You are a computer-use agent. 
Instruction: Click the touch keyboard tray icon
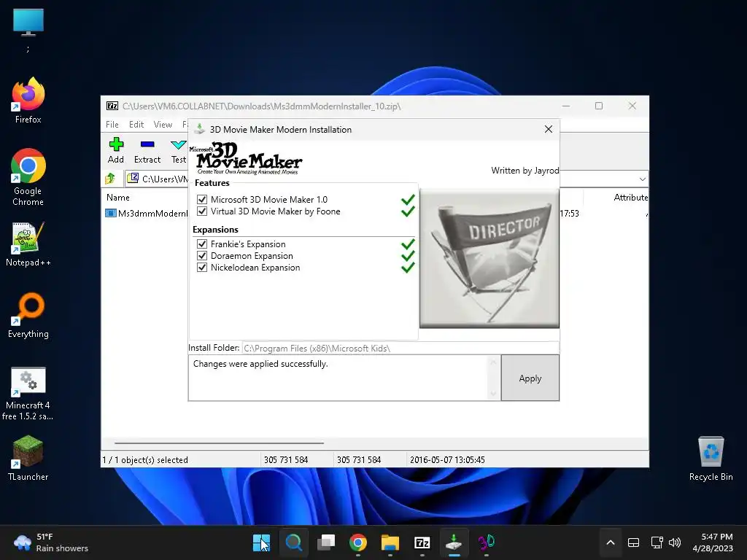[633, 542]
